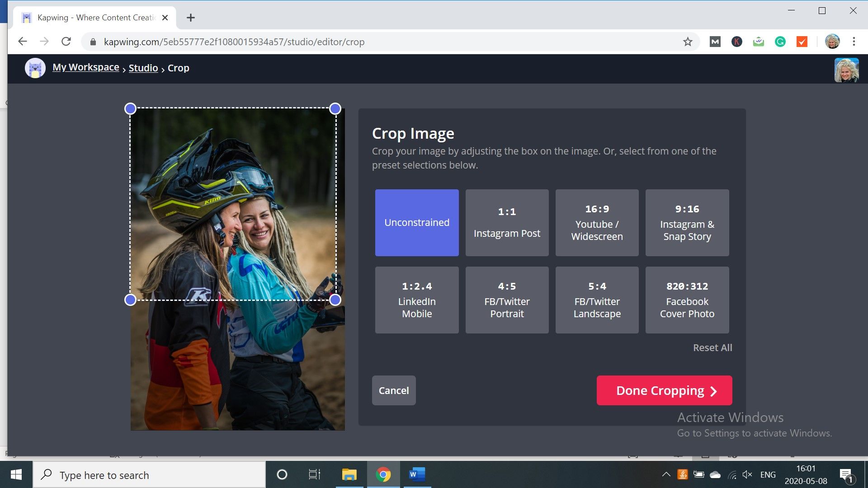The height and width of the screenshot is (488, 868).
Task: Select 16:9 Youtube Widescreen preset
Action: click(x=597, y=223)
